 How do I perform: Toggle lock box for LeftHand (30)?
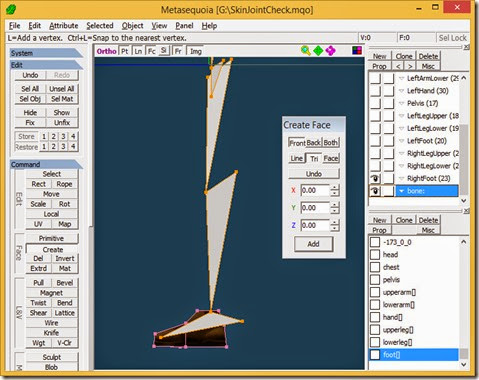[x=388, y=91]
